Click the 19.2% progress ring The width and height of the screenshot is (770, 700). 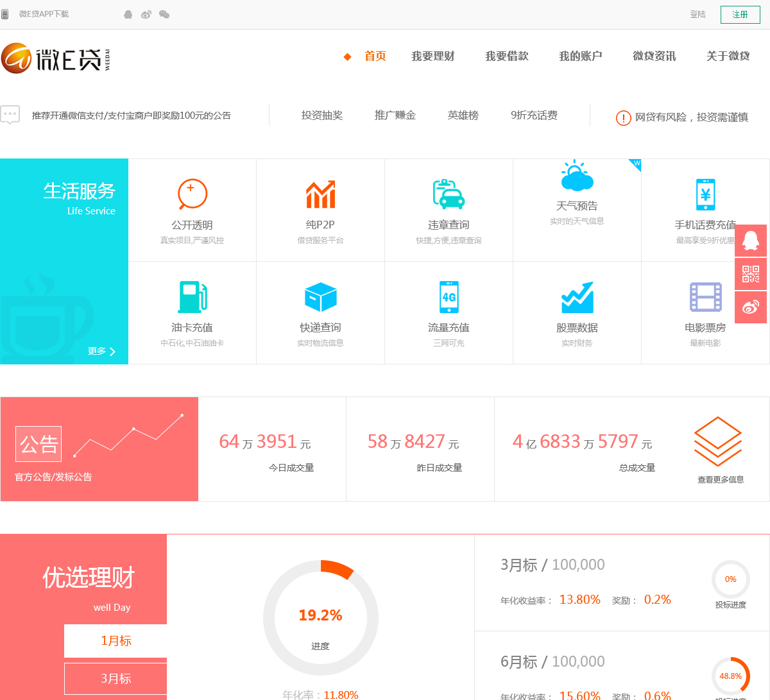pos(320,617)
